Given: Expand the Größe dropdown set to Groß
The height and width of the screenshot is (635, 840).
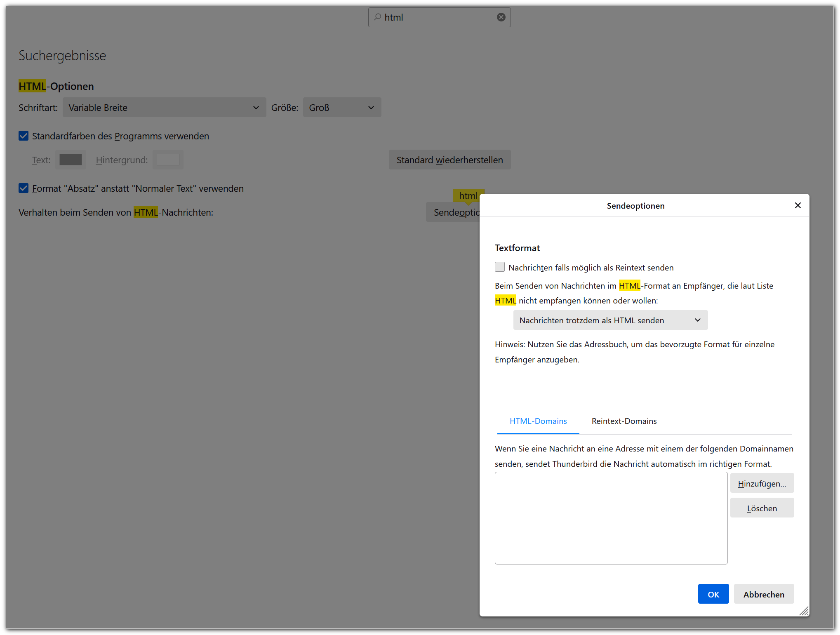Looking at the screenshot, I should [x=341, y=108].
